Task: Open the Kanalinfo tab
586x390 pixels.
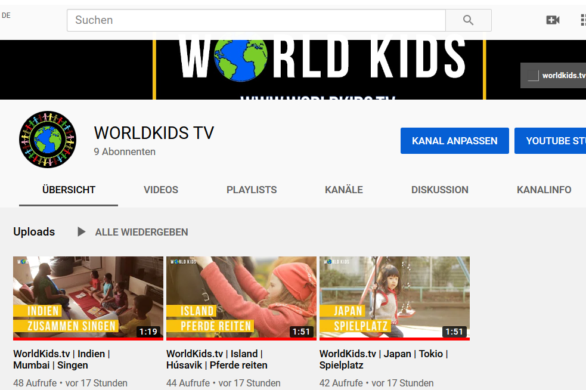Action: (544, 190)
